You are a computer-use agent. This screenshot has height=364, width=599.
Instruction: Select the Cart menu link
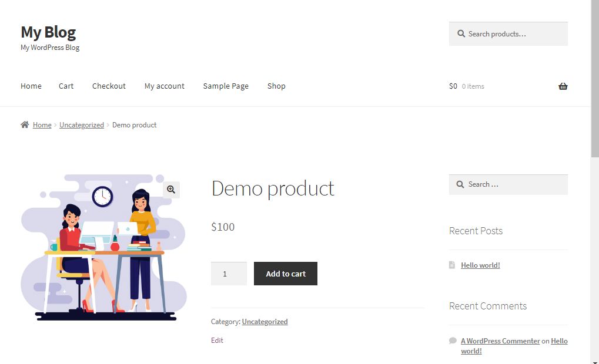tap(66, 86)
